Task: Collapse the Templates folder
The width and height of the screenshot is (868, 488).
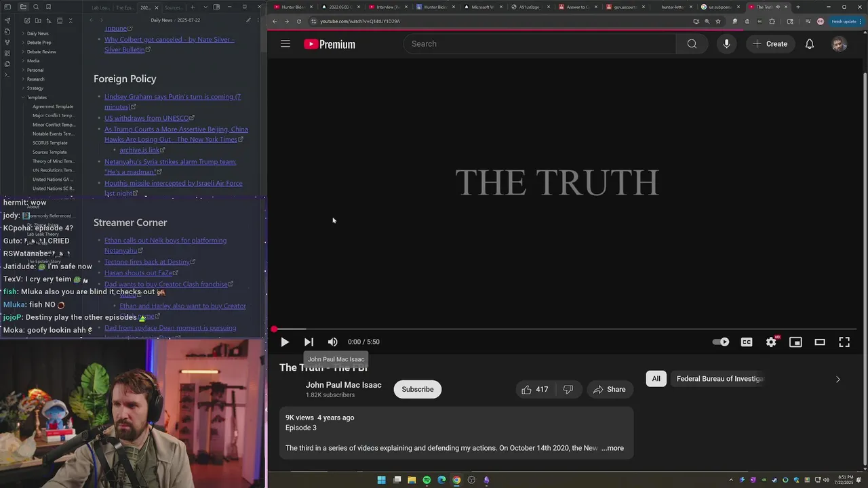Action: pos(37,97)
